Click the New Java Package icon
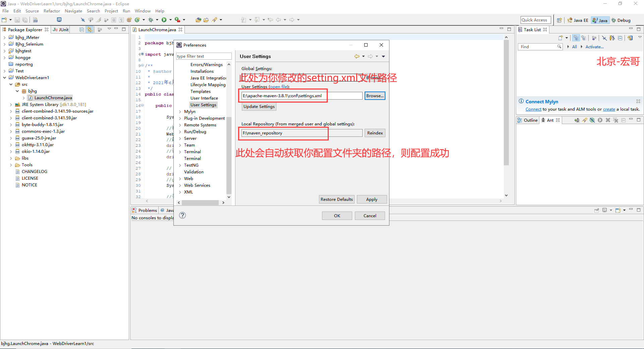644x349 pixels. (x=129, y=20)
